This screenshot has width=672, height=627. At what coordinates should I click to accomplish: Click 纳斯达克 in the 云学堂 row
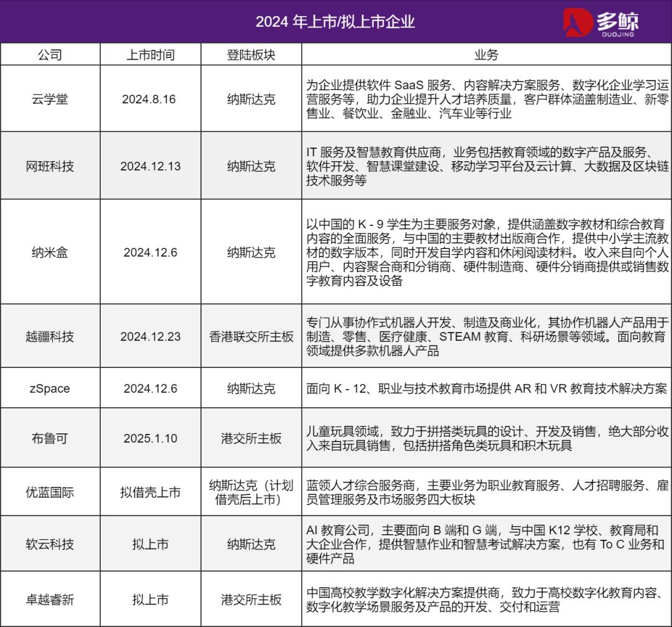(x=251, y=99)
